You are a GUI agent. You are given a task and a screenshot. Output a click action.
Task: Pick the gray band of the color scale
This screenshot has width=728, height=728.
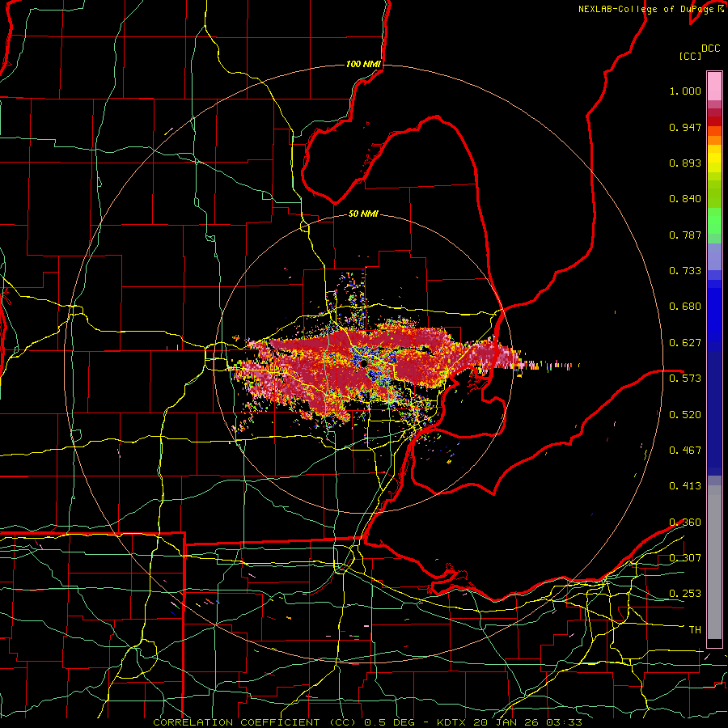tap(714, 562)
